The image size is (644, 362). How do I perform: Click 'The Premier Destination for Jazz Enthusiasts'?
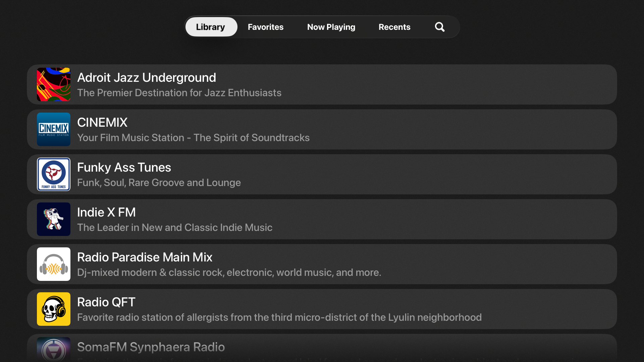[x=179, y=93]
